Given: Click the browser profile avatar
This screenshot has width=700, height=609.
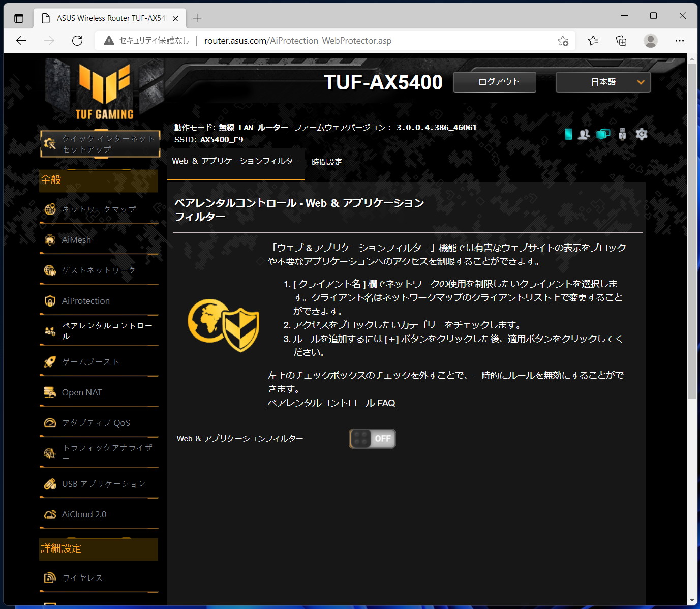Looking at the screenshot, I should pyautogui.click(x=651, y=41).
